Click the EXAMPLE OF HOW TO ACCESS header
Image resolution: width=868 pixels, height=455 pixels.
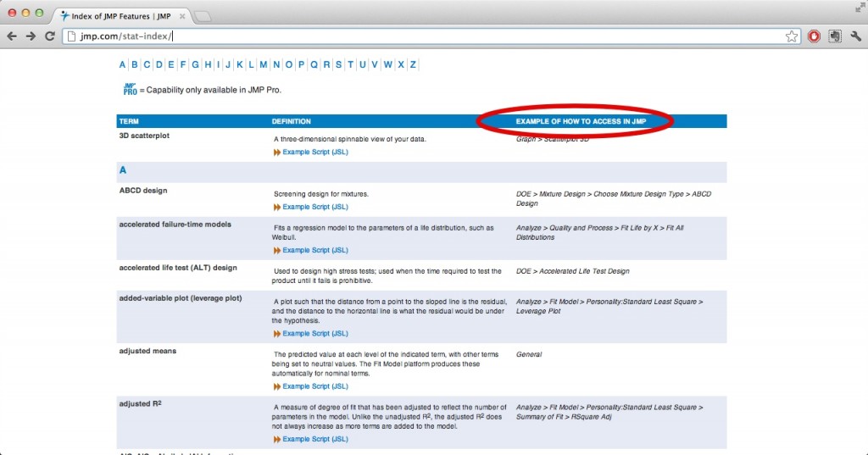[581, 121]
